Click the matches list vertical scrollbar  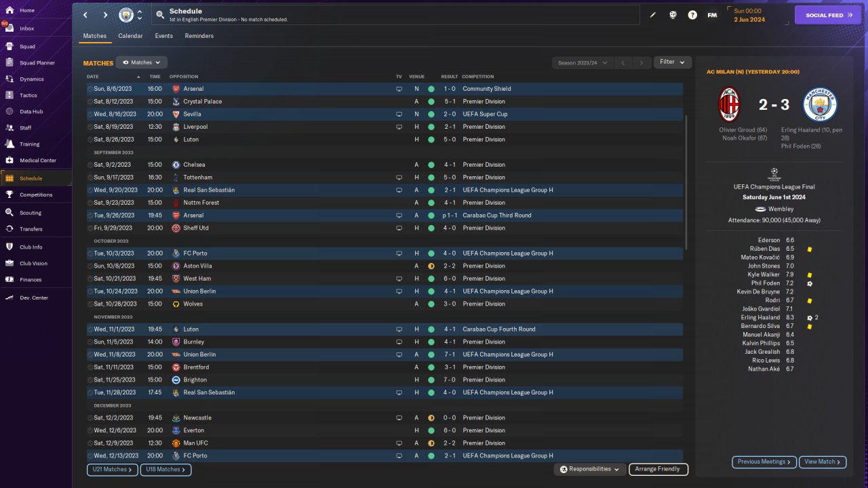coord(686,182)
